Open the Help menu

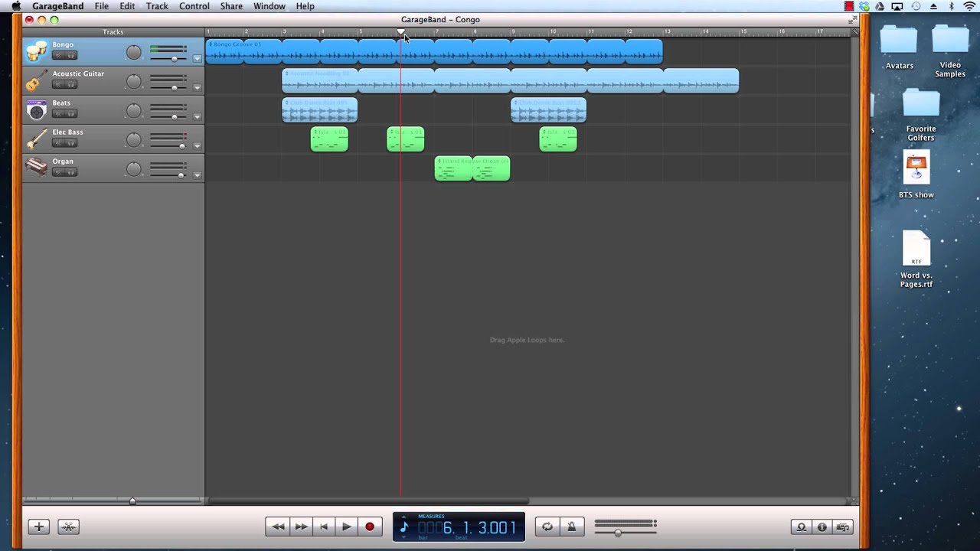pyautogui.click(x=305, y=6)
